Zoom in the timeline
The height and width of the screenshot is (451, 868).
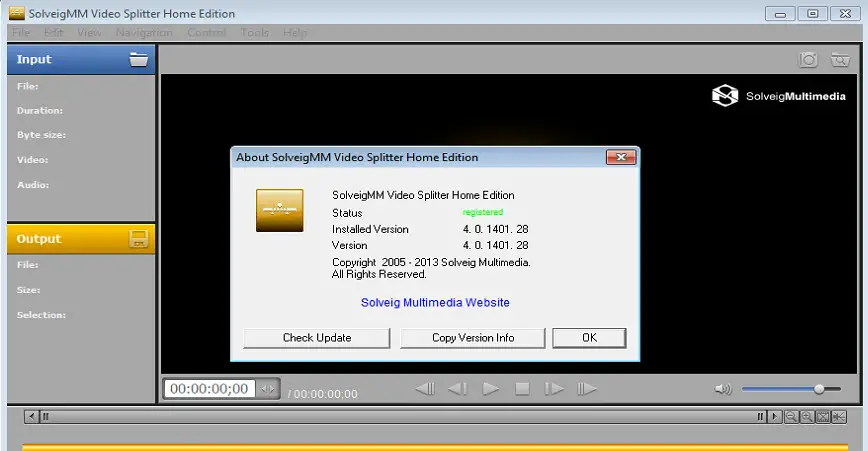point(807,417)
